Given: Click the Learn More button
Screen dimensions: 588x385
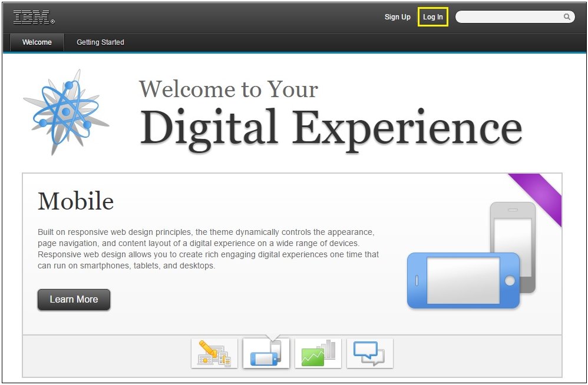Looking at the screenshot, I should pyautogui.click(x=74, y=299).
